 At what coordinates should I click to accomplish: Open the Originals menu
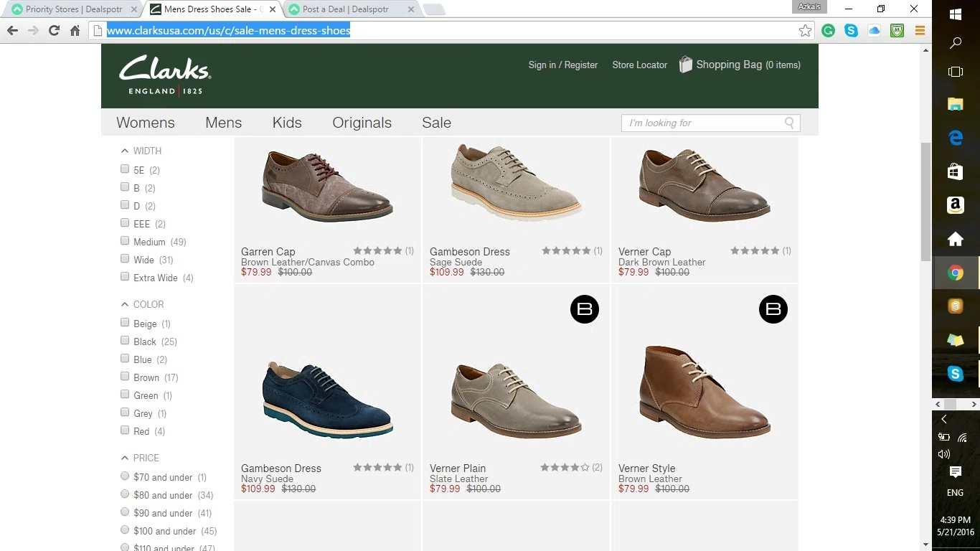(x=362, y=123)
